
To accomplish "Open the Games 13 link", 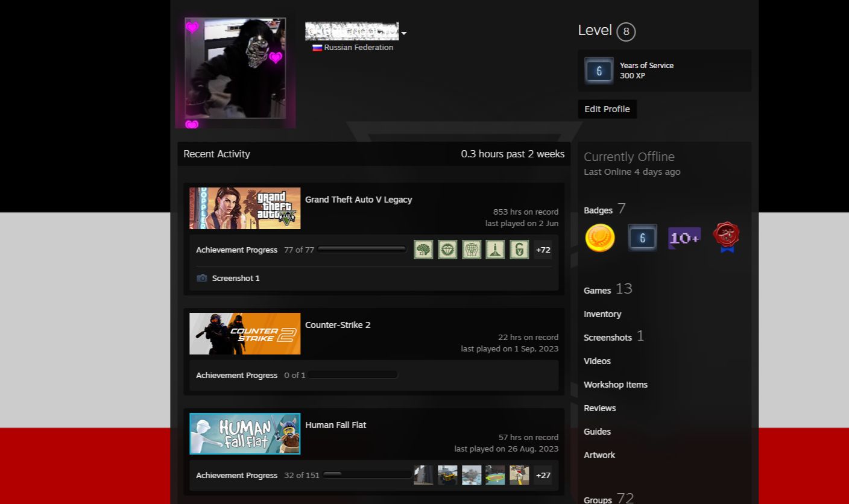I will [x=608, y=289].
